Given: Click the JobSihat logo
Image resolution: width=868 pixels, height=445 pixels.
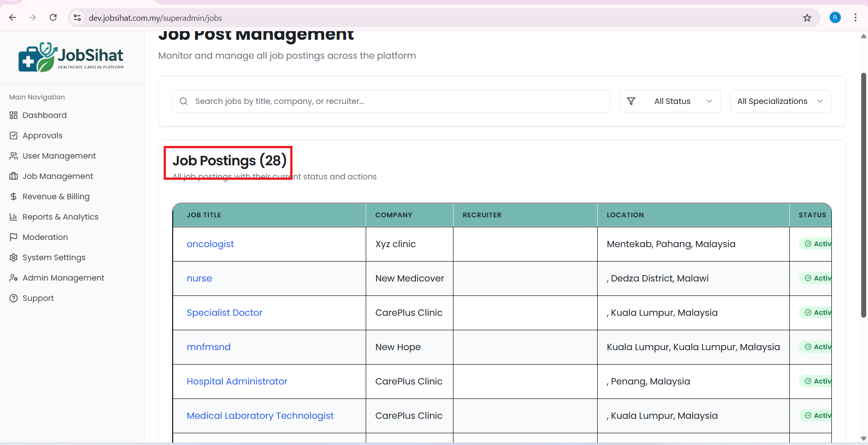Looking at the screenshot, I should (x=71, y=57).
